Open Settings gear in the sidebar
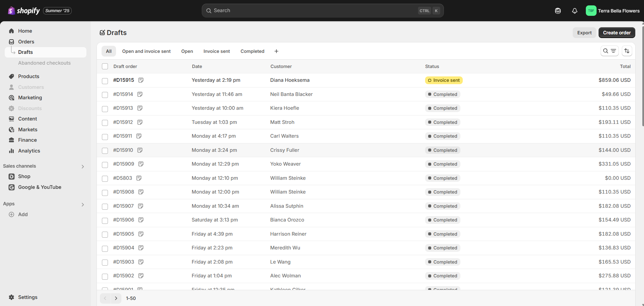The width and height of the screenshot is (644, 306). pyautogui.click(x=11, y=297)
